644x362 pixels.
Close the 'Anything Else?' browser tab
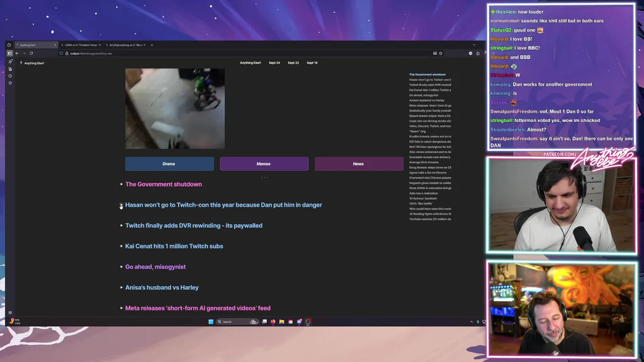[55, 45]
